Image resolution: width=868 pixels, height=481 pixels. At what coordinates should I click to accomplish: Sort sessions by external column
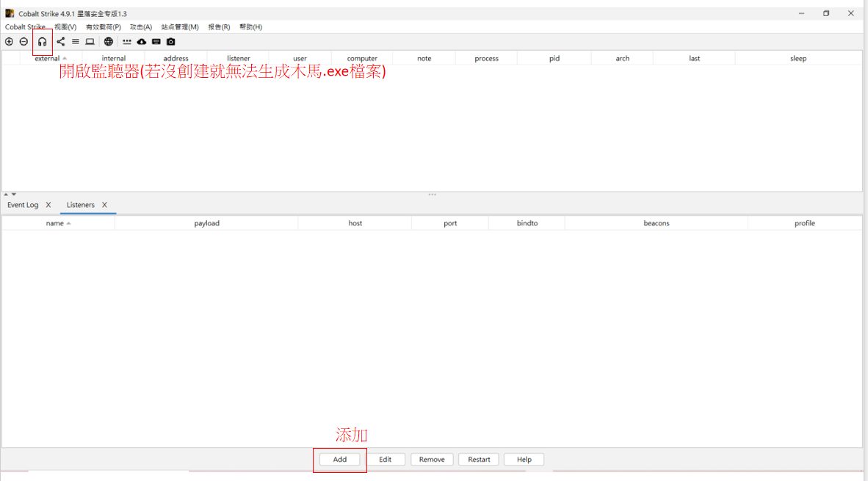click(x=51, y=58)
